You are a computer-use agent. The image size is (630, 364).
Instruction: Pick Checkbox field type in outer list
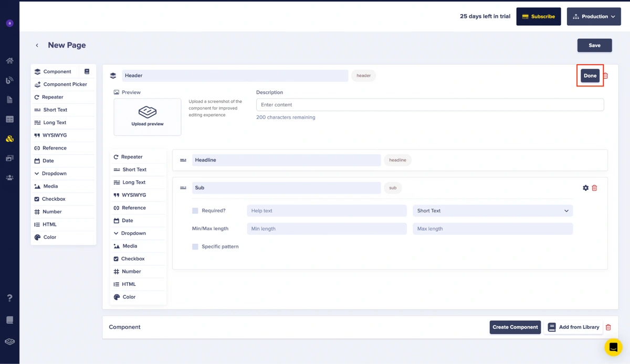pyautogui.click(x=54, y=199)
